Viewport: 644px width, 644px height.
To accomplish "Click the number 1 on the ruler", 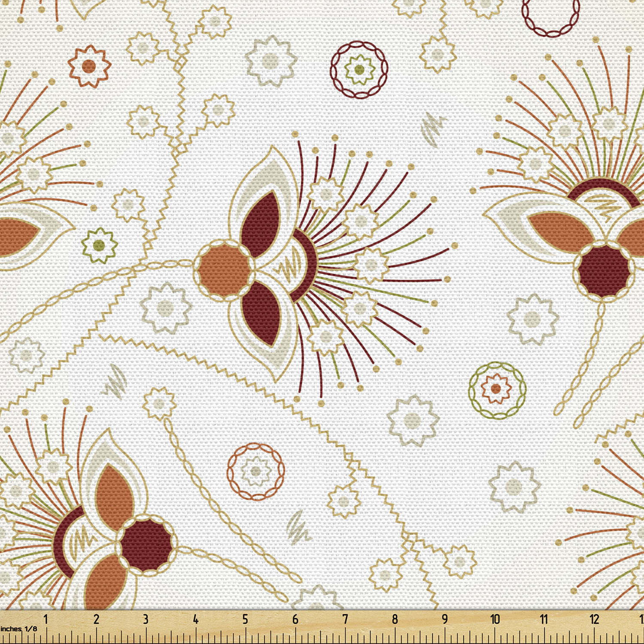I will click(46, 619).
